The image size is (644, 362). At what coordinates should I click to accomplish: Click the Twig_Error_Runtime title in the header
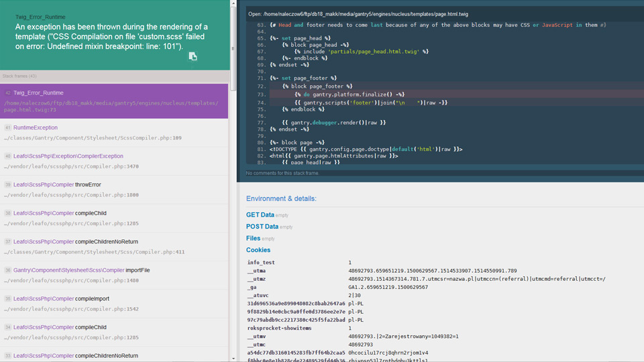point(40,17)
